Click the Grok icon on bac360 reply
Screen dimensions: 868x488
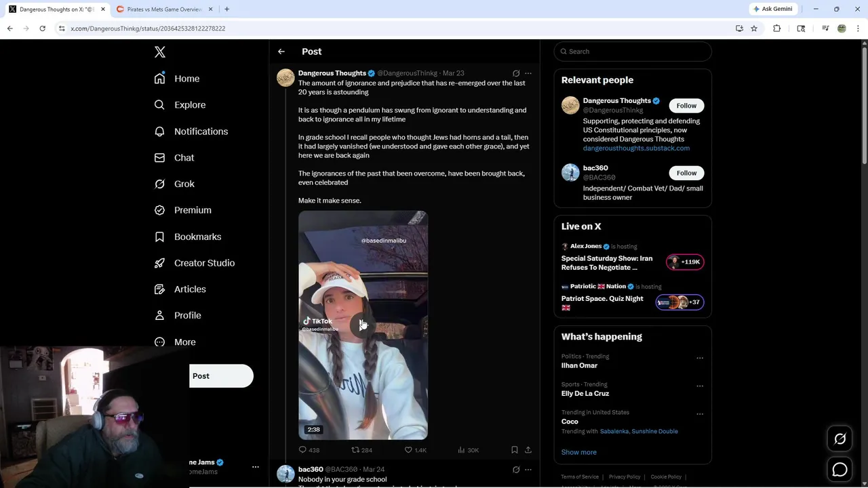pyautogui.click(x=516, y=470)
